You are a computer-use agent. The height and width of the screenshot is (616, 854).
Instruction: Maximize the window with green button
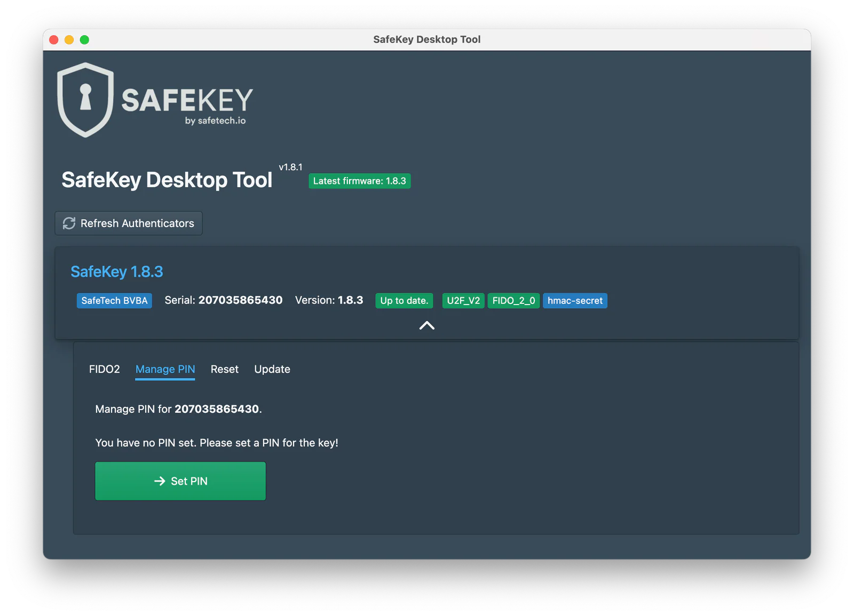[x=84, y=39]
